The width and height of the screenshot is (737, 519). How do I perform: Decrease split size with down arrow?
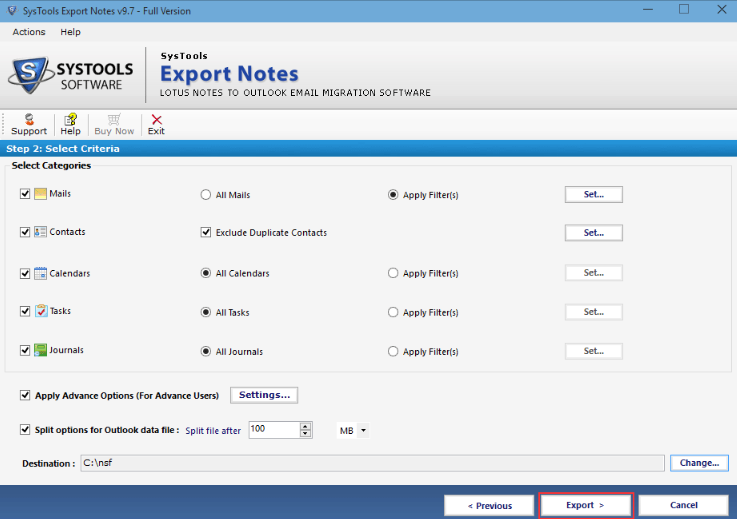point(305,433)
